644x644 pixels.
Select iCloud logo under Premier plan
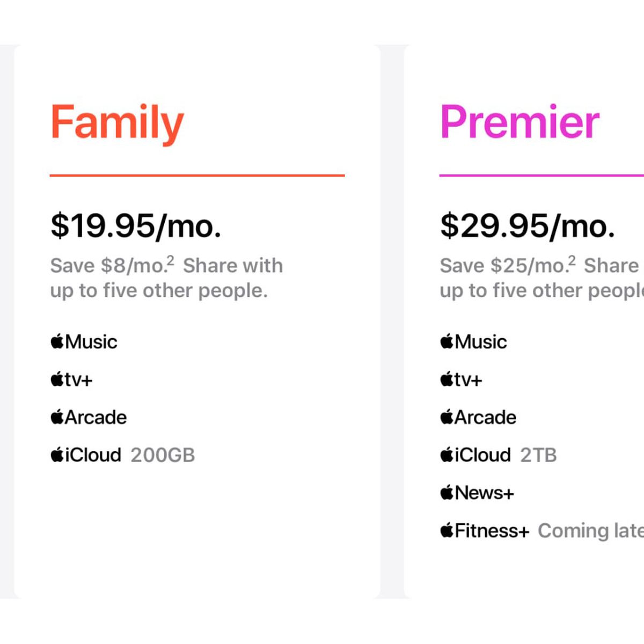click(x=475, y=455)
